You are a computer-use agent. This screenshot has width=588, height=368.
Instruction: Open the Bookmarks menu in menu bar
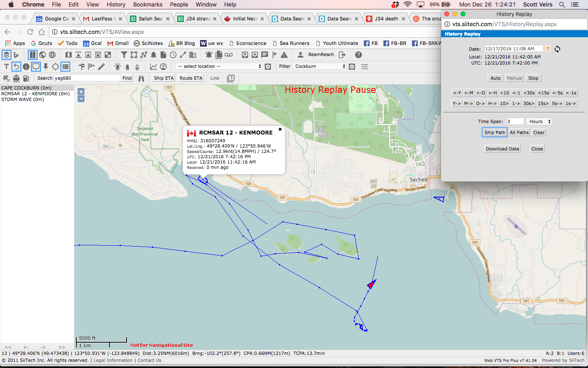[147, 4]
